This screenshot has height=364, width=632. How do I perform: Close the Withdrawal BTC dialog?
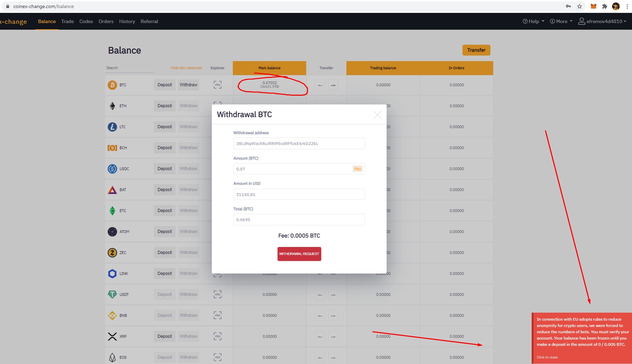(x=377, y=115)
